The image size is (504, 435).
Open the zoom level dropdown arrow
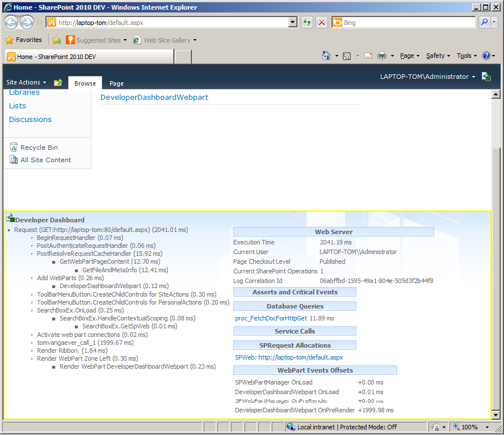488,427
